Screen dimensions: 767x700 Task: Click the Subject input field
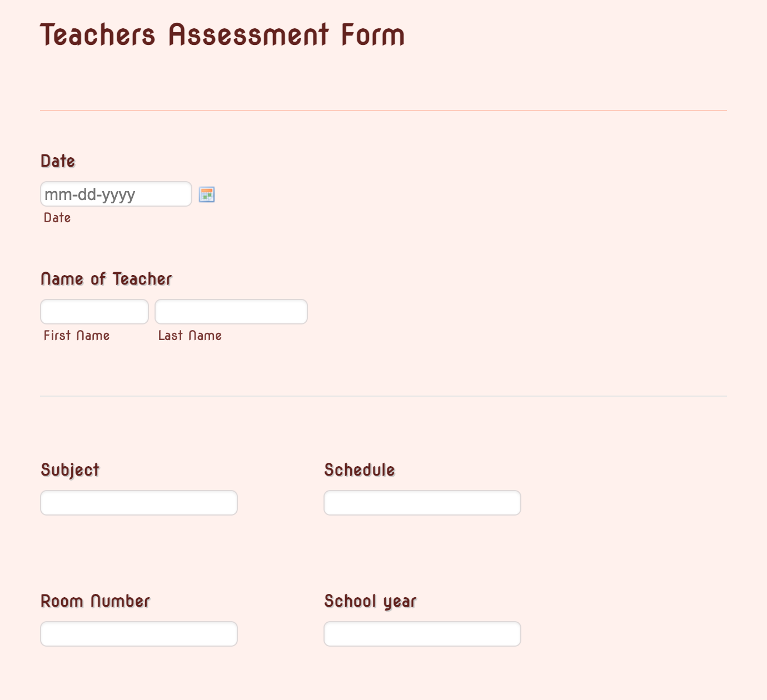[x=138, y=502]
